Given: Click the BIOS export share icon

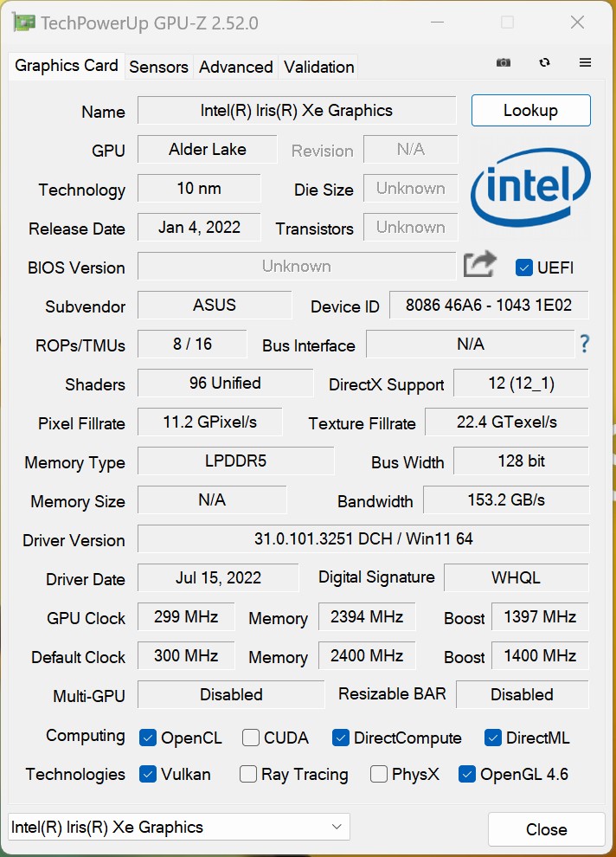Looking at the screenshot, I should [480, 265].
